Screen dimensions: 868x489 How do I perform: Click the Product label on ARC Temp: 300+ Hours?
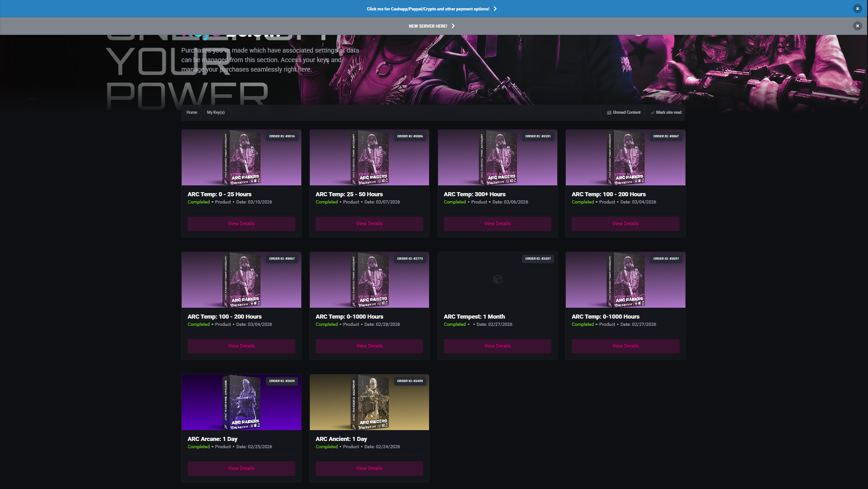tap(479, 202)
